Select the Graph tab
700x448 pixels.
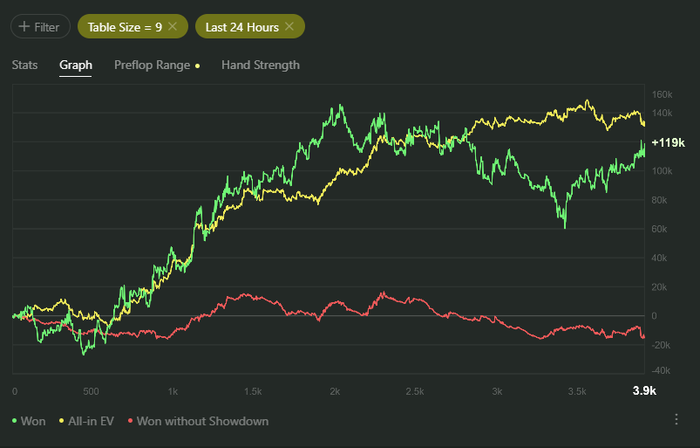pyautogui.click(x=76, y=65)
